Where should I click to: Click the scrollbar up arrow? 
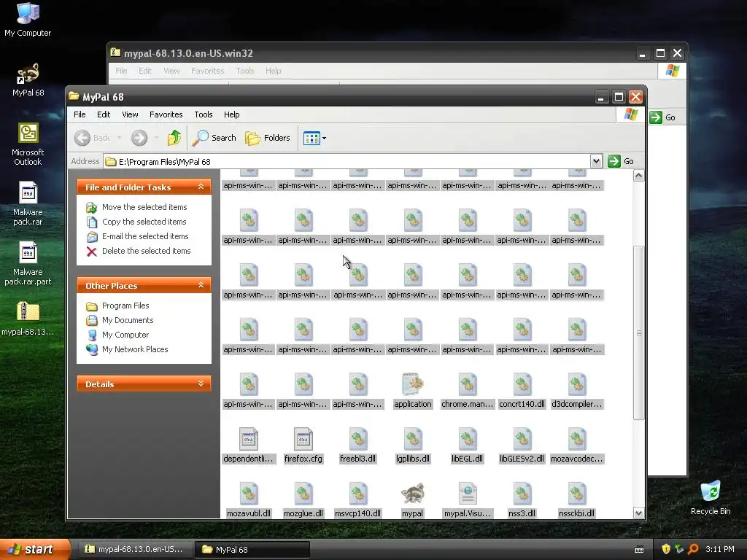639,176
